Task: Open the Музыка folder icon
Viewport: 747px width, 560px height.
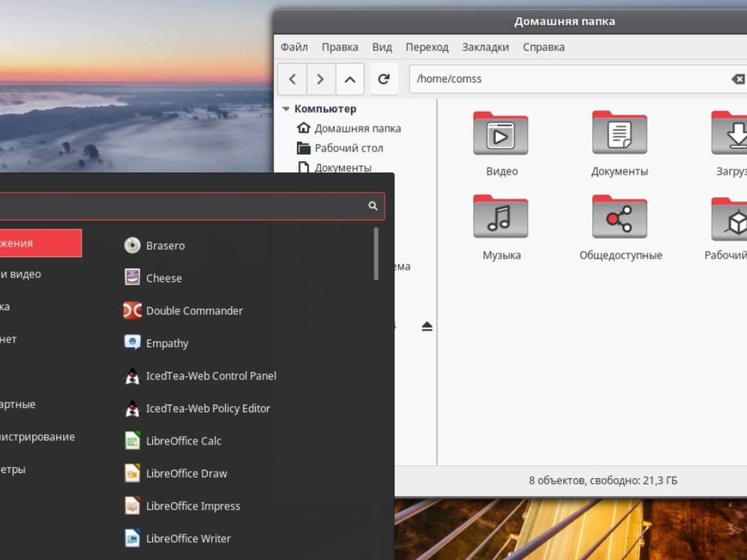Action: [x=500, y=218]
